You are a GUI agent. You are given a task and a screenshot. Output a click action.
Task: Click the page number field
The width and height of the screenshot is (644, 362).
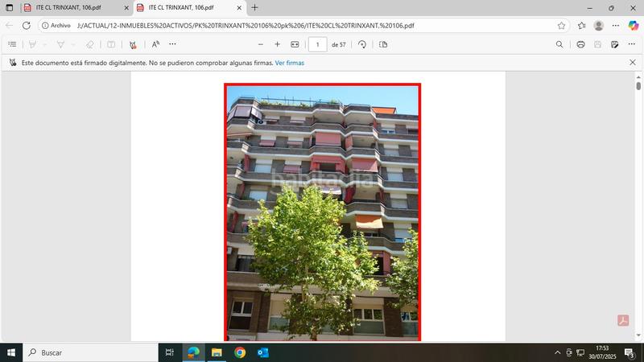pos(317,44)
